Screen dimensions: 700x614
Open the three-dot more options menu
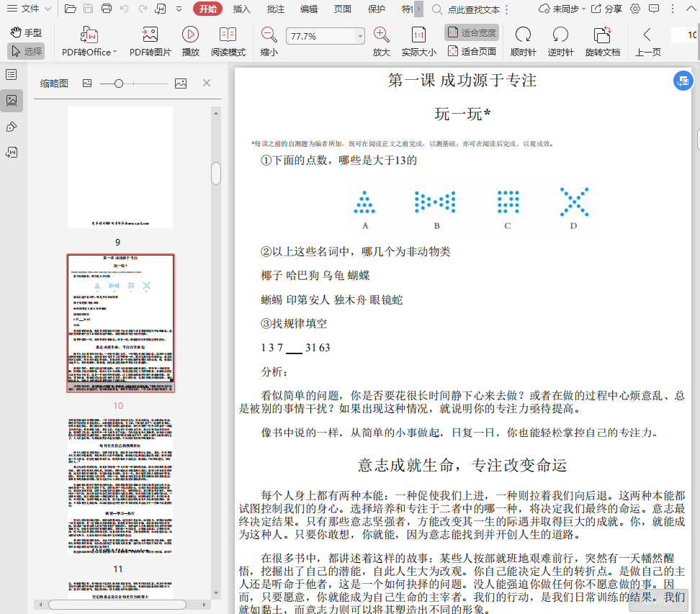pyautogui.click(x=673, y=9)
